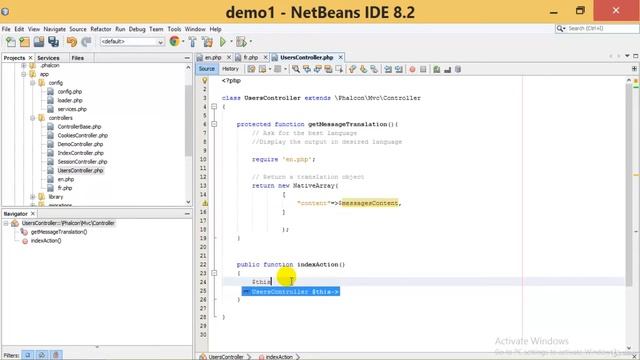Click the Clean and Build icon
The image size is (640, 360).
point(207,42)
